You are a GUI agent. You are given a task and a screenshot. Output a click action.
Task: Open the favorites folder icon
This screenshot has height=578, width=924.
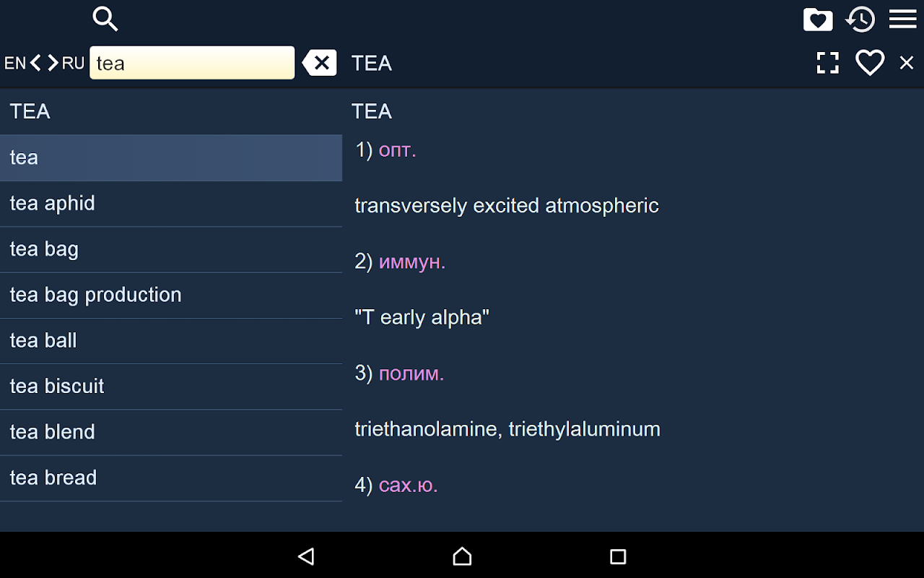818,20
